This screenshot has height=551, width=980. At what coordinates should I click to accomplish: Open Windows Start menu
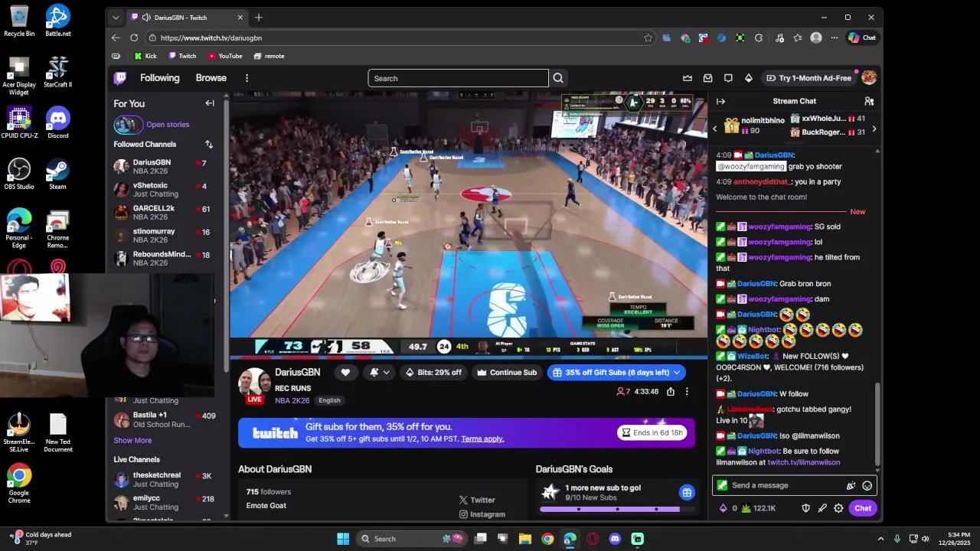pos(343,539)
